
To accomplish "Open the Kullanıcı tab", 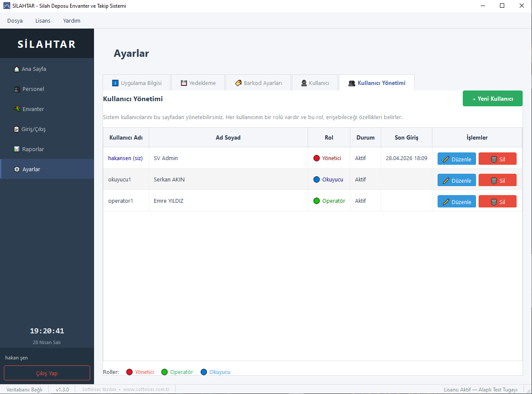I will click(x=314, y=83).
